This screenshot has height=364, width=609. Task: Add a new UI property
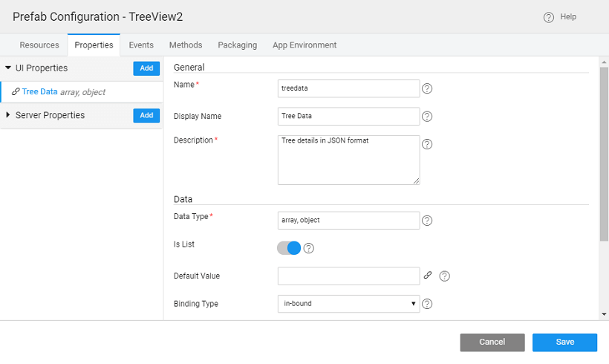tap(146, 68)
